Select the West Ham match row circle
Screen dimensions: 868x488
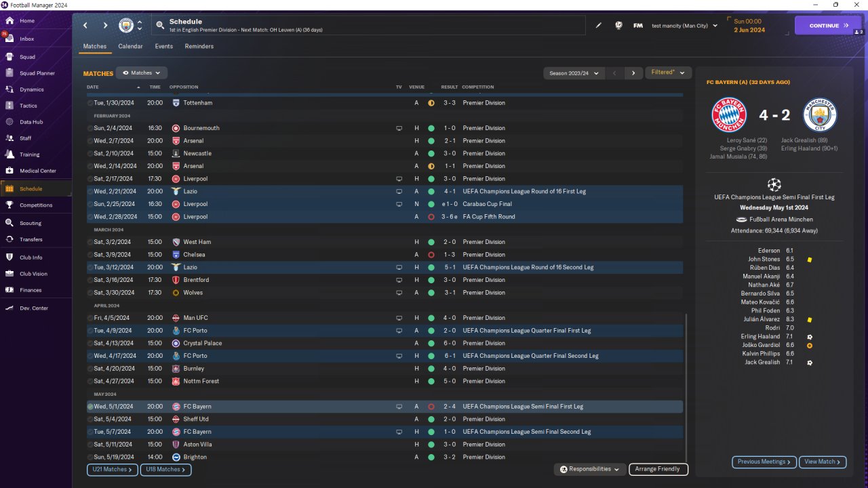coord(90,242)
